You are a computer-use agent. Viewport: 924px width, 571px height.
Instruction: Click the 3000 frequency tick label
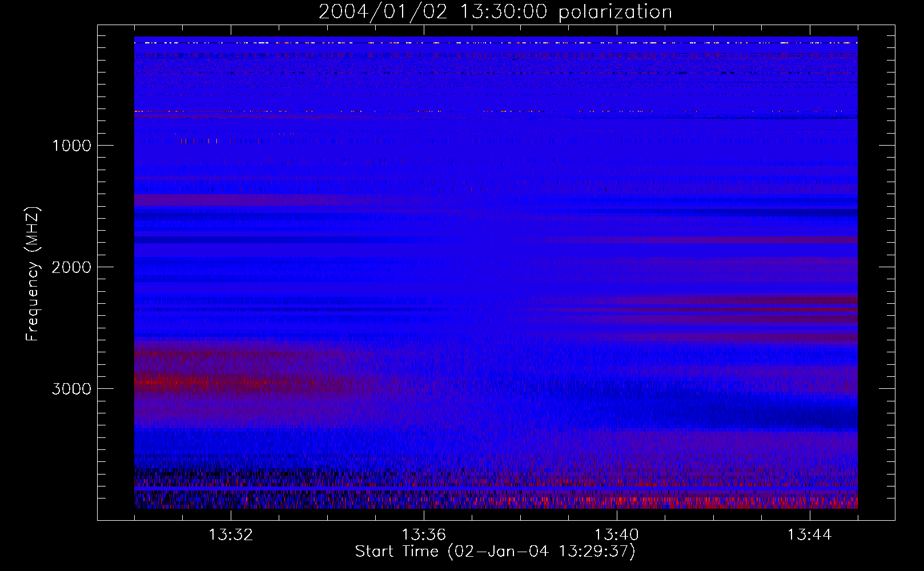coord(71,389)
